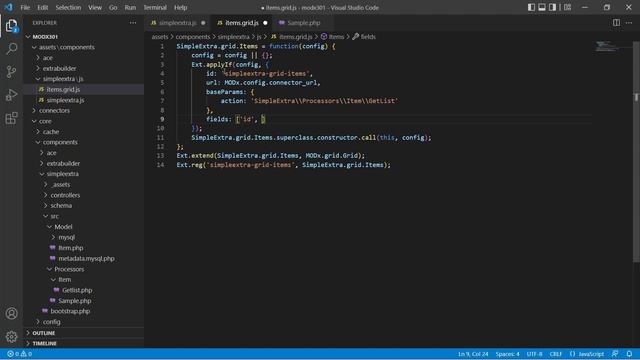Viewport: 640px width, 360px height.
Task: Open the Search view icon
Action: tap(11, 49)
